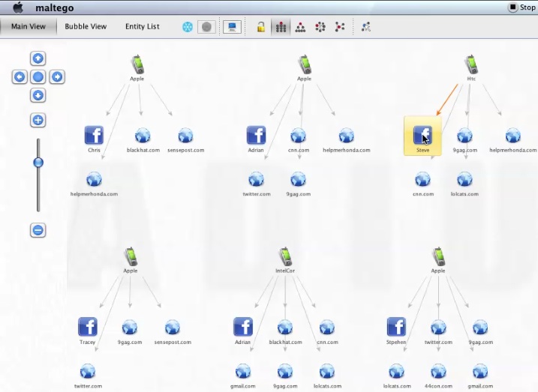Toggle the gray circle toolbar button

point(206,27)
